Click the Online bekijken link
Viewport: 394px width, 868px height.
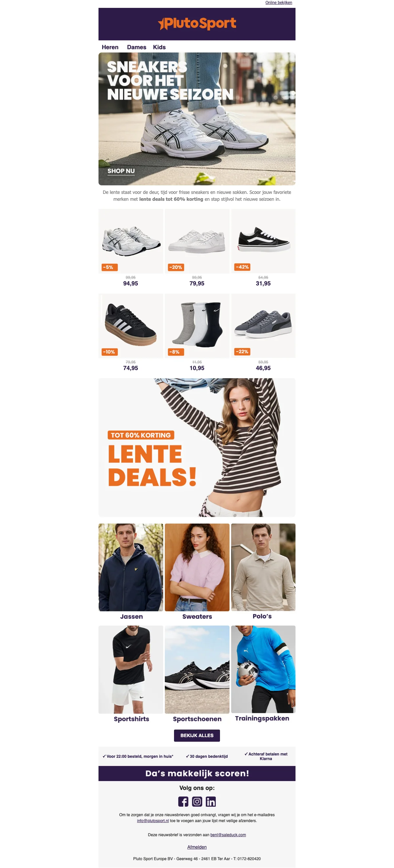[x=279, y=3]
